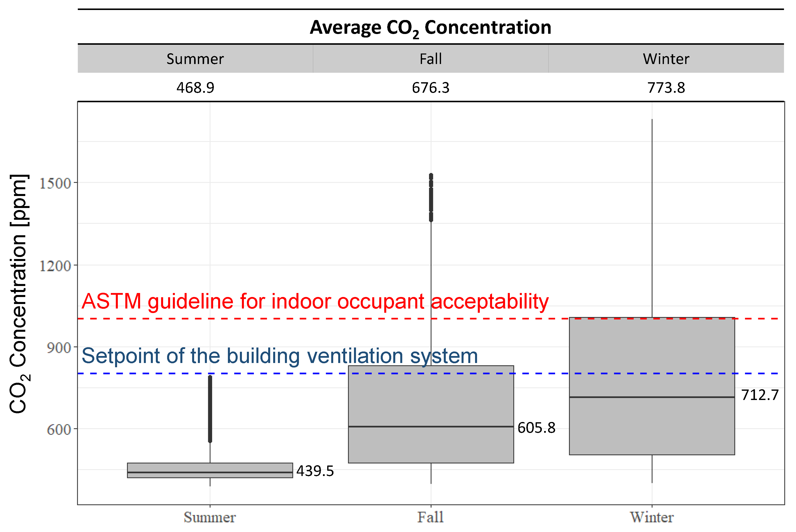
Task: Click the 439.5 median label
Action: 315,471
